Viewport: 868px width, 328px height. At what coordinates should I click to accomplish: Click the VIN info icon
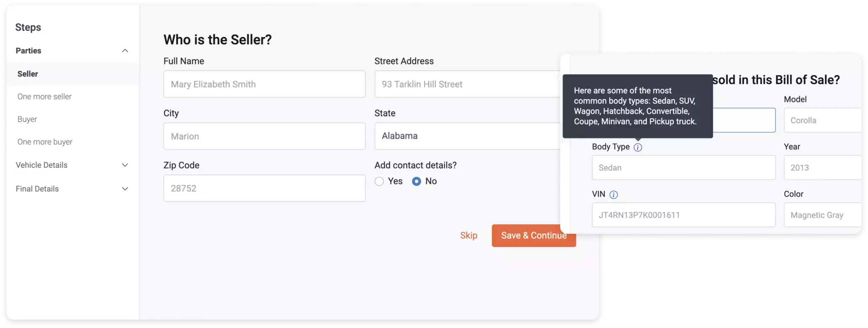614,195
